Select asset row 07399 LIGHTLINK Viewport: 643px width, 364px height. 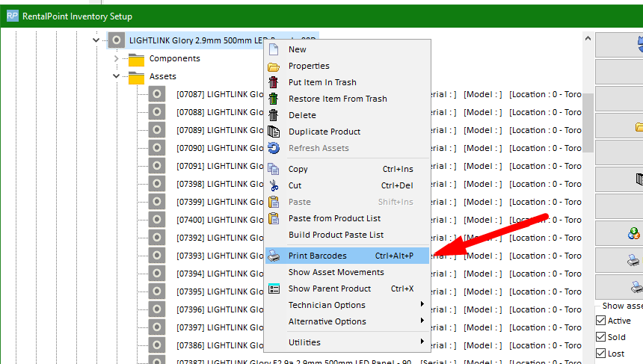[220, 202]
